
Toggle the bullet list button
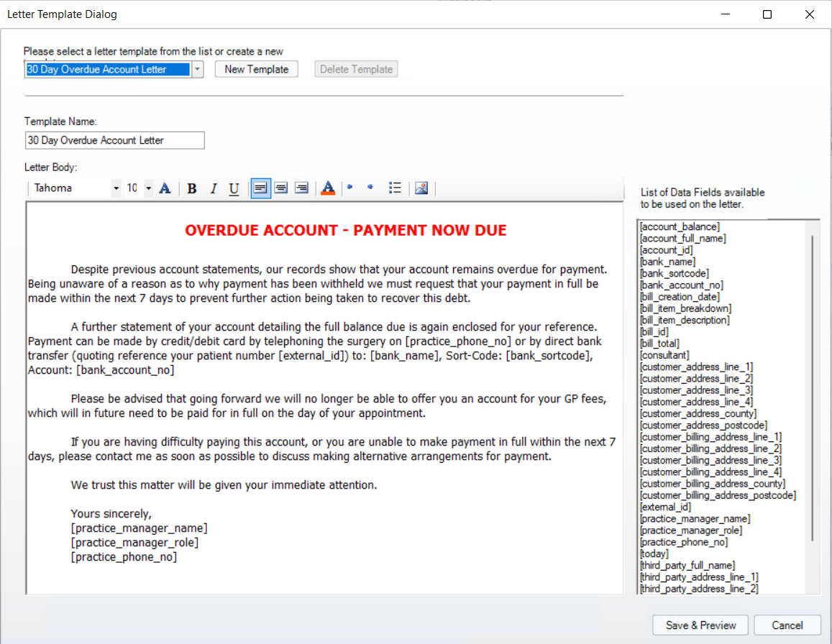(395, 188)
